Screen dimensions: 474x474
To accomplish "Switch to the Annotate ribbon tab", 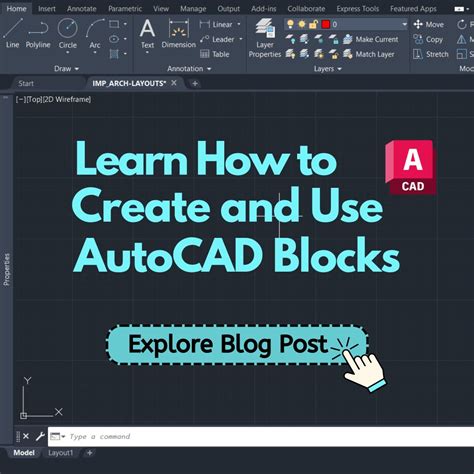I will click(82, 9).
